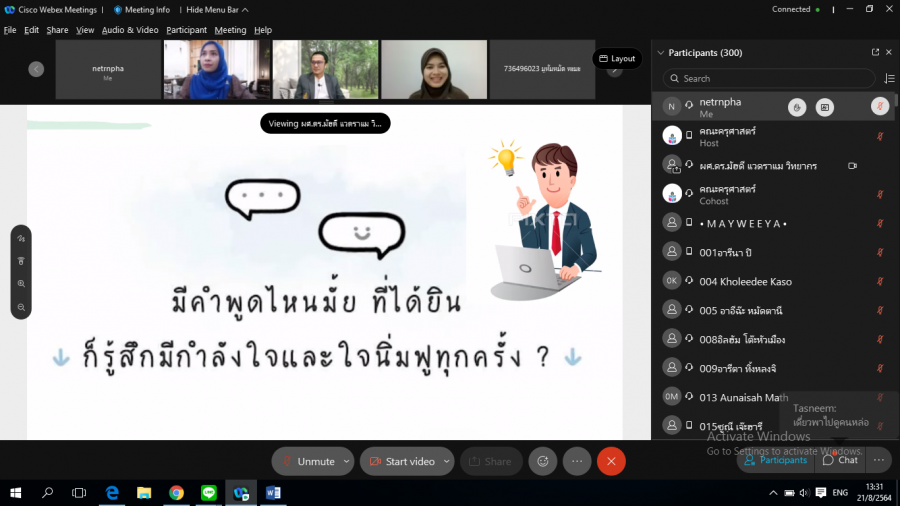Click the red leave meeting button
Image resolution: width=900 pixels, height=506 pixels.
click(611, 461)
